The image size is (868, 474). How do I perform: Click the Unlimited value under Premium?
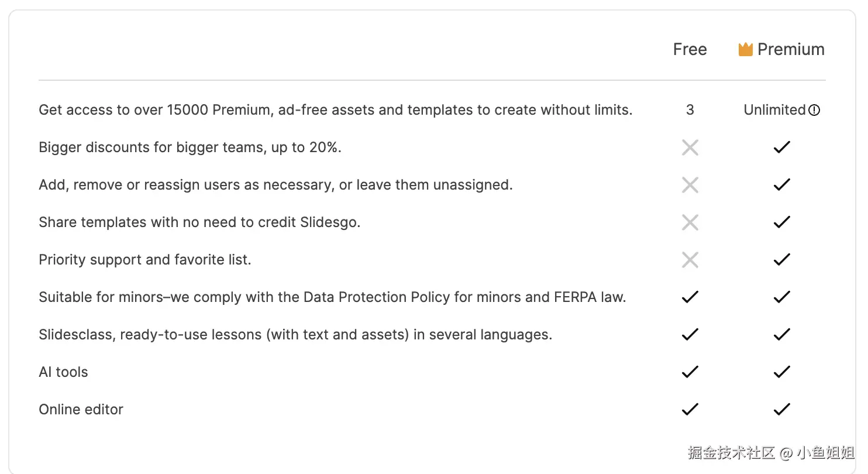(x=774, y=110)
